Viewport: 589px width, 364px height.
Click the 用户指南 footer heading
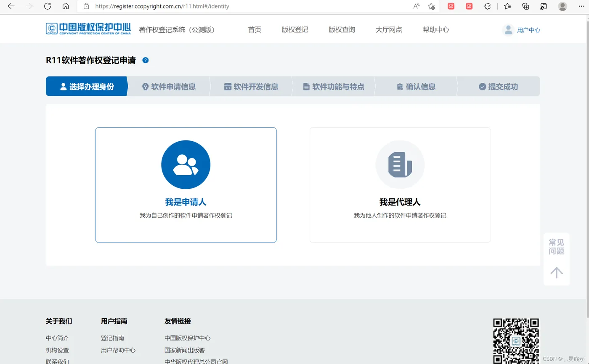(114, 321)
